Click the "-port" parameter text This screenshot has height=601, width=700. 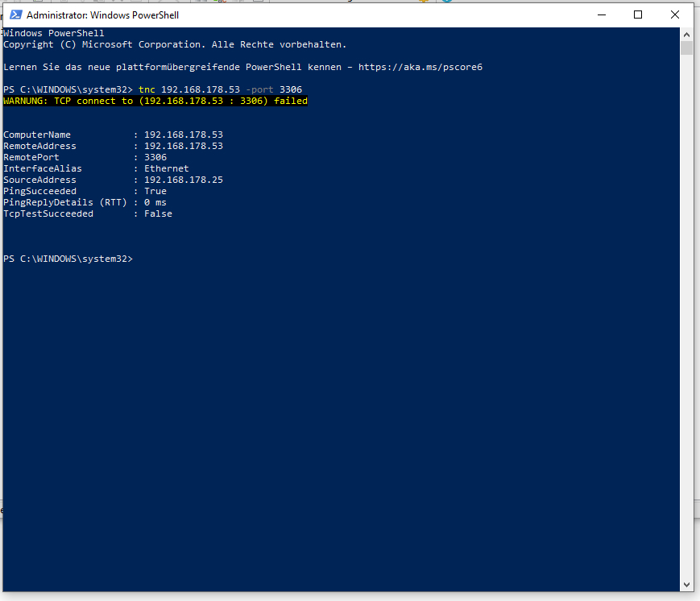click(259, 89)
